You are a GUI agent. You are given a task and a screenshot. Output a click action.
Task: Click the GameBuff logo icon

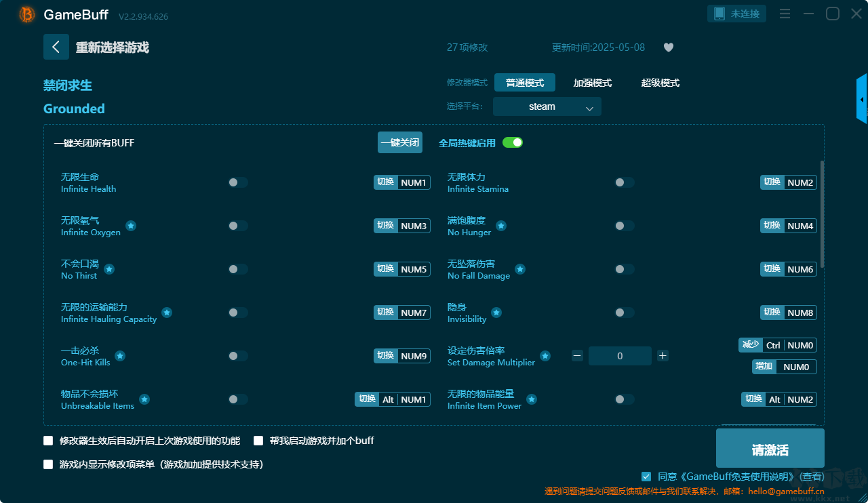pyautogui.click(x=27, y=14)
